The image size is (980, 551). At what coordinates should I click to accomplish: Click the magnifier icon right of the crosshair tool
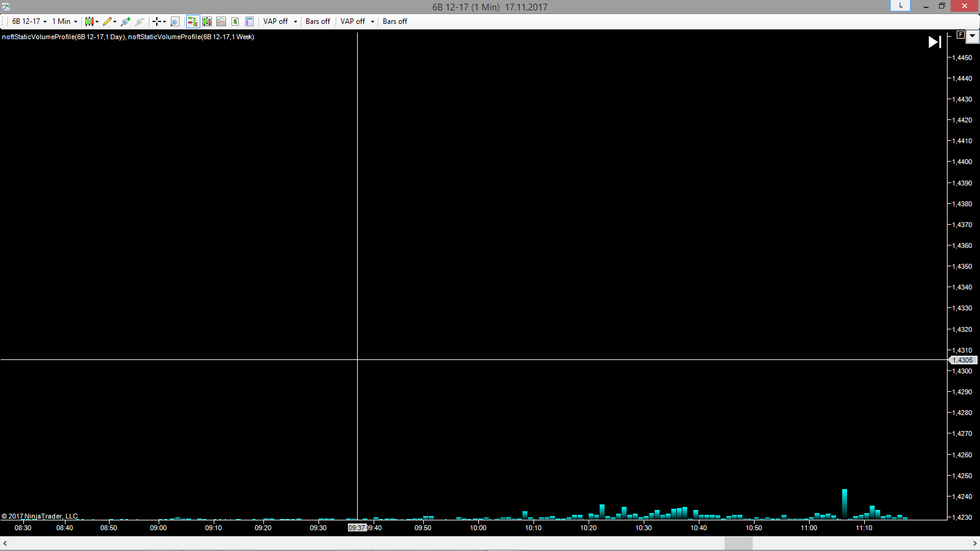(175, 21)
